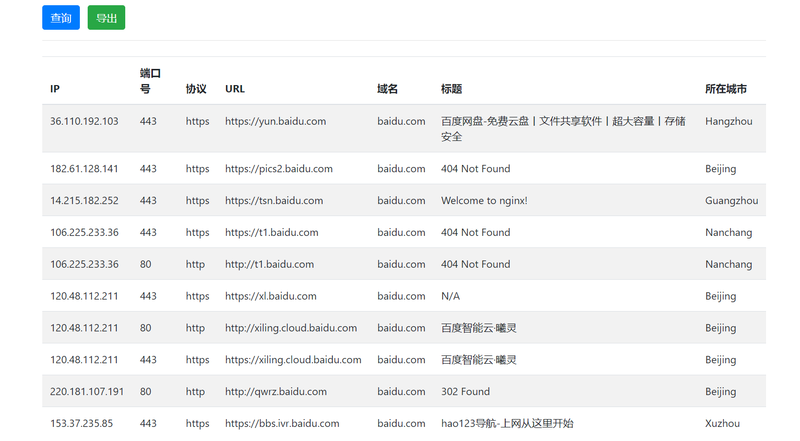Click the blue 查询 query button
Viewport: 800px width, 441px height.
click(x=60, y=18)
